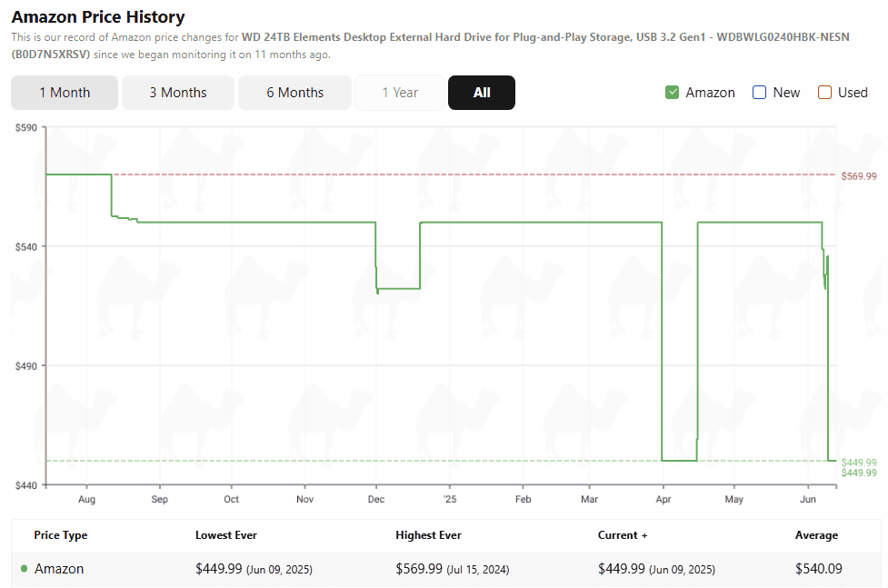Click the Lowest Ever column header

[x=226, y=535]
